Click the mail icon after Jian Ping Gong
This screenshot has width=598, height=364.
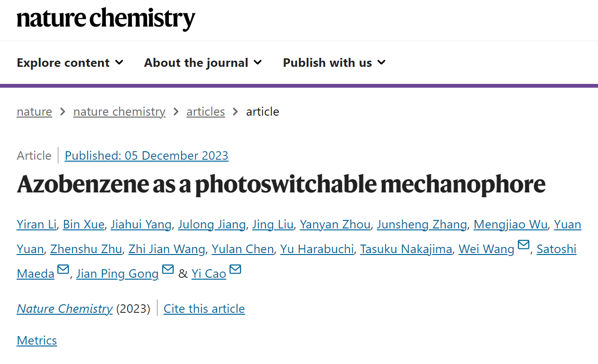pyautogui.click(x=168, y=270)
